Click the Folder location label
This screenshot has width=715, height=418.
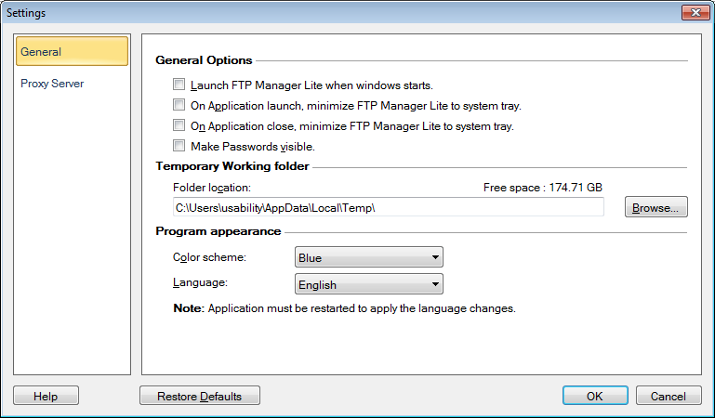pos(211,187)
